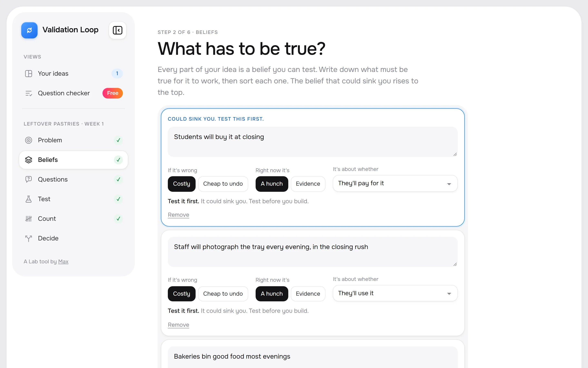Go to the Questions step
588x368 pixels.
click(73, 179)
